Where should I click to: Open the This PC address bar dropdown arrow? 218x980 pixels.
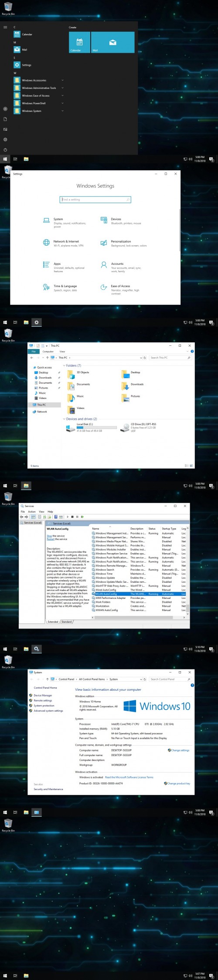140,358
